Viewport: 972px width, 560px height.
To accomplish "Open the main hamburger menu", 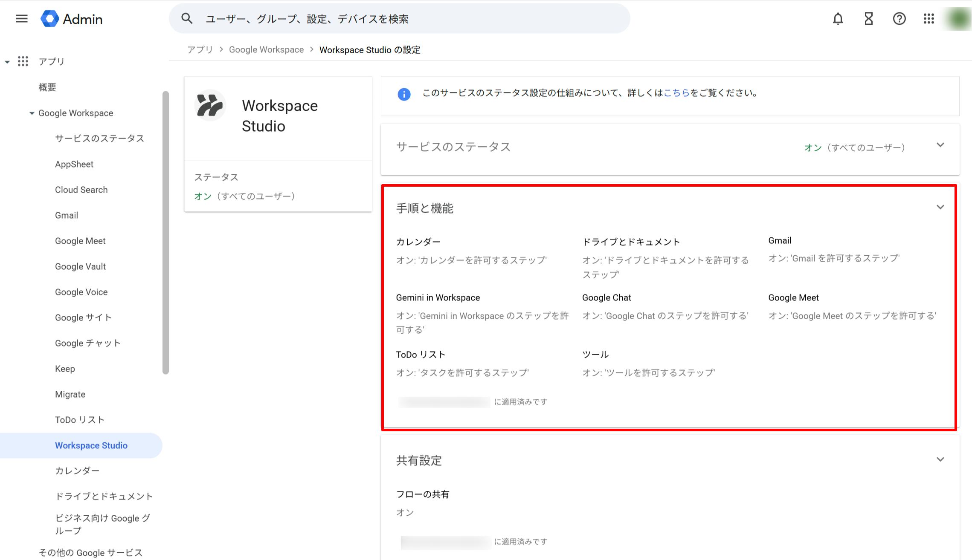I will [22, 19].
